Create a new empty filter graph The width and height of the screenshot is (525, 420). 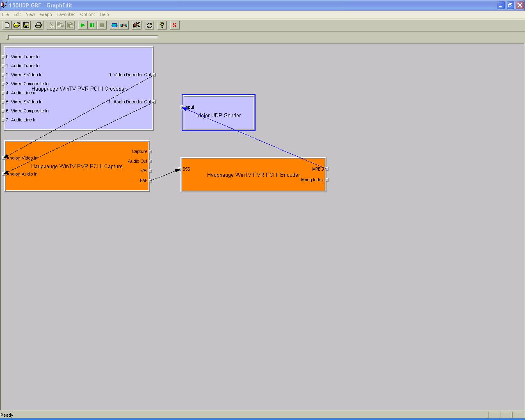7,25
